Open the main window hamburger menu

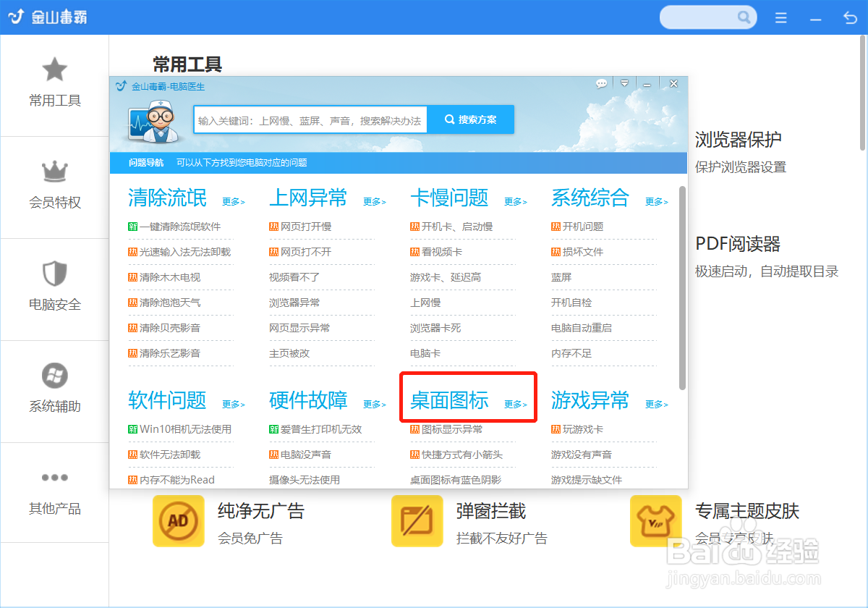781,17
